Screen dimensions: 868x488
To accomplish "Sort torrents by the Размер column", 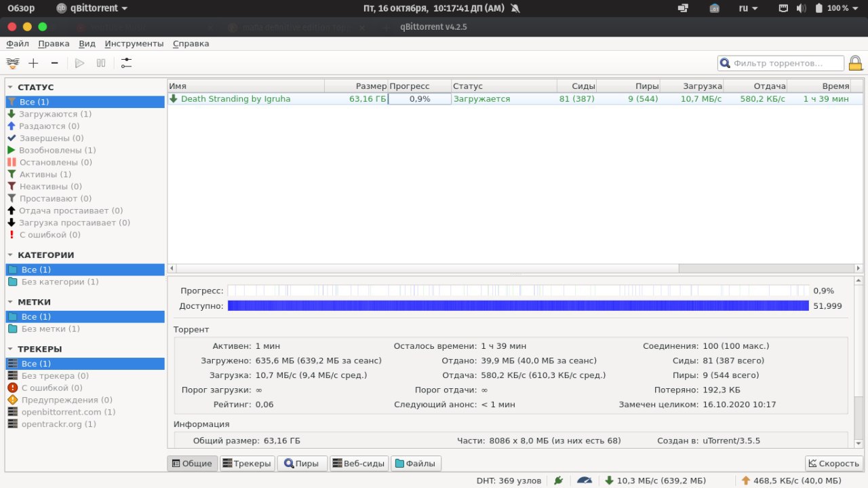I will tap(356, 86).
